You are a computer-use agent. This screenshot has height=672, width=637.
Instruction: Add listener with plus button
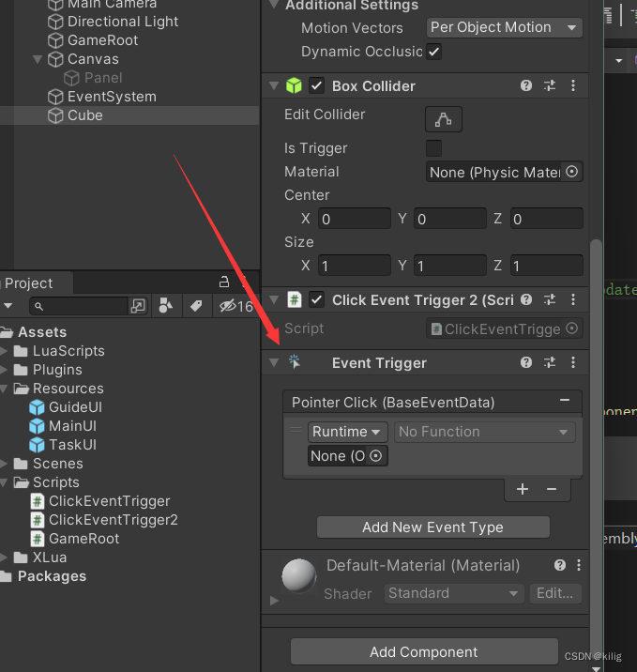click(523, 489)
